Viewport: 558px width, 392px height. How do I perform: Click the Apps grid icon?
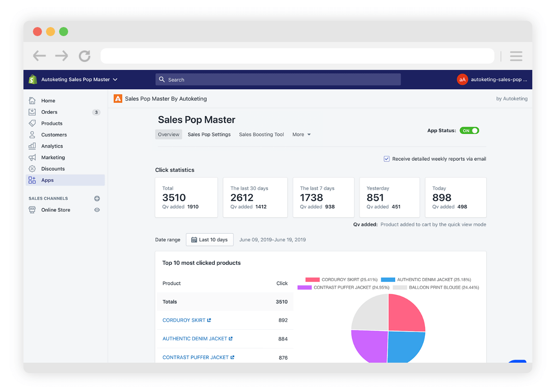tap(32, 180)
